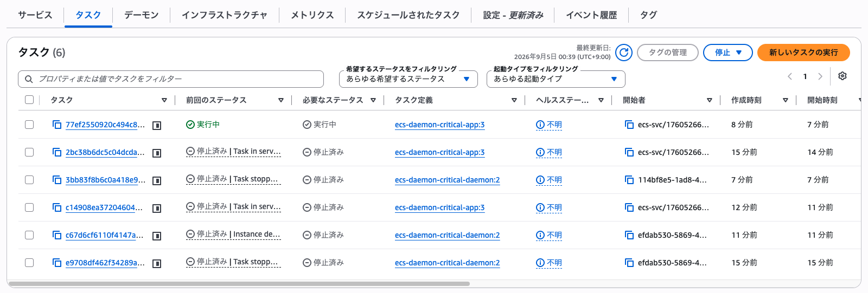Image resolution: width=868 pixels, height=293 pixels.
Task: Open table preferences gear icon
Action: 843,76
